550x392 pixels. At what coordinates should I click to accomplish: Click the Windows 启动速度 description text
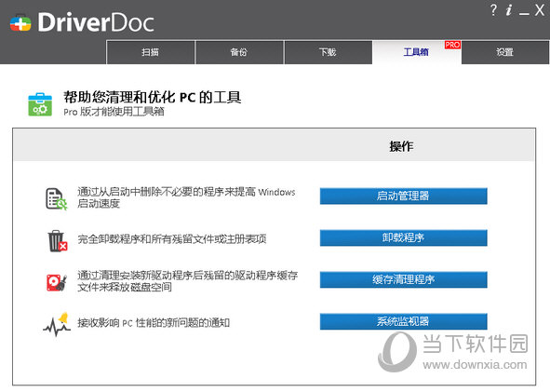click(186, 197)
